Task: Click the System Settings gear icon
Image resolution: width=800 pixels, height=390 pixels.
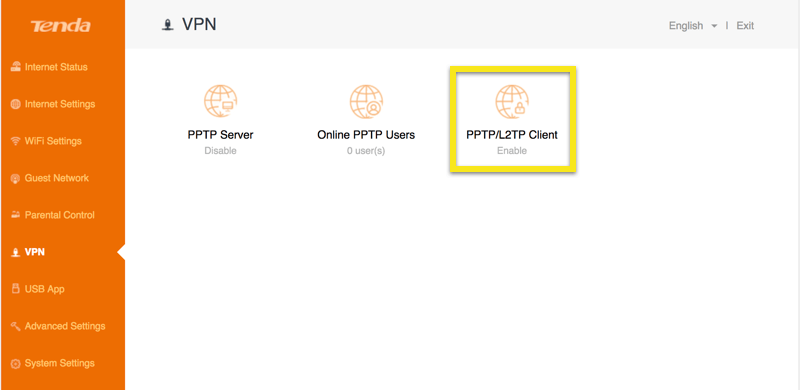Action: [15, 363]
